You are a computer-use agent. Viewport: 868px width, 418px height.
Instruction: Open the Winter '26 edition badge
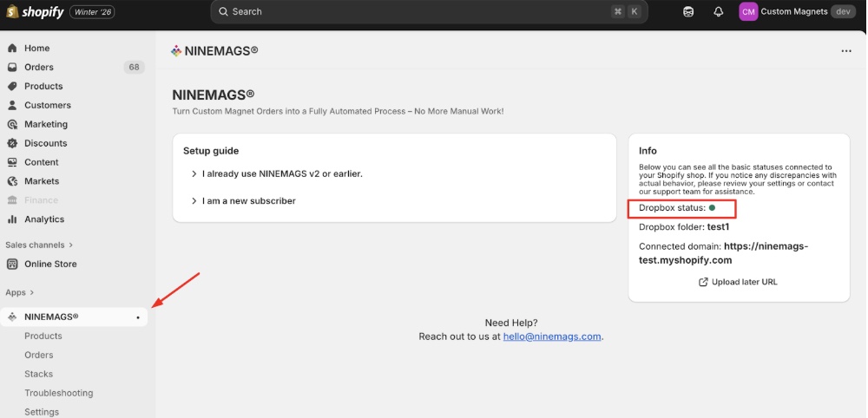[93, 12]
